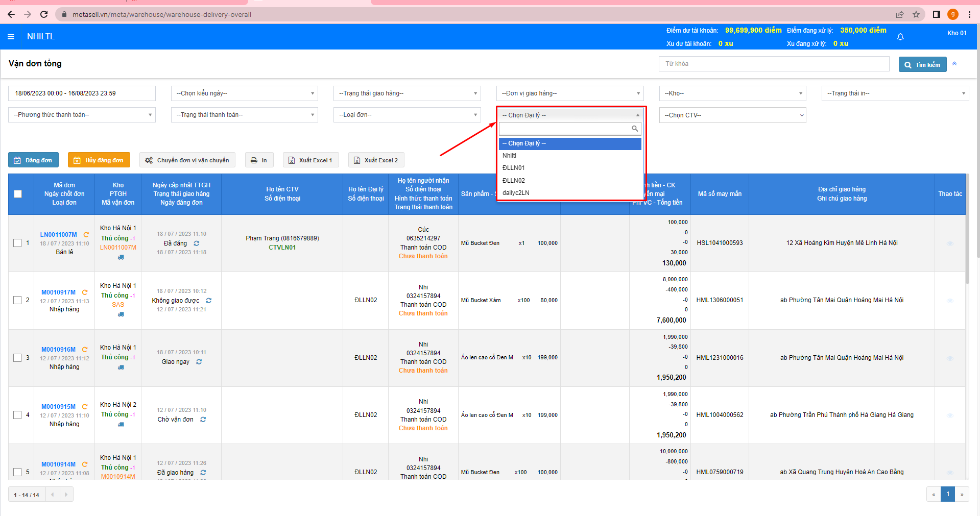The height and width of the screenshot is (516, 980).
Task: Click the magnifier in agent dropdown search
Action: [635, 129]
